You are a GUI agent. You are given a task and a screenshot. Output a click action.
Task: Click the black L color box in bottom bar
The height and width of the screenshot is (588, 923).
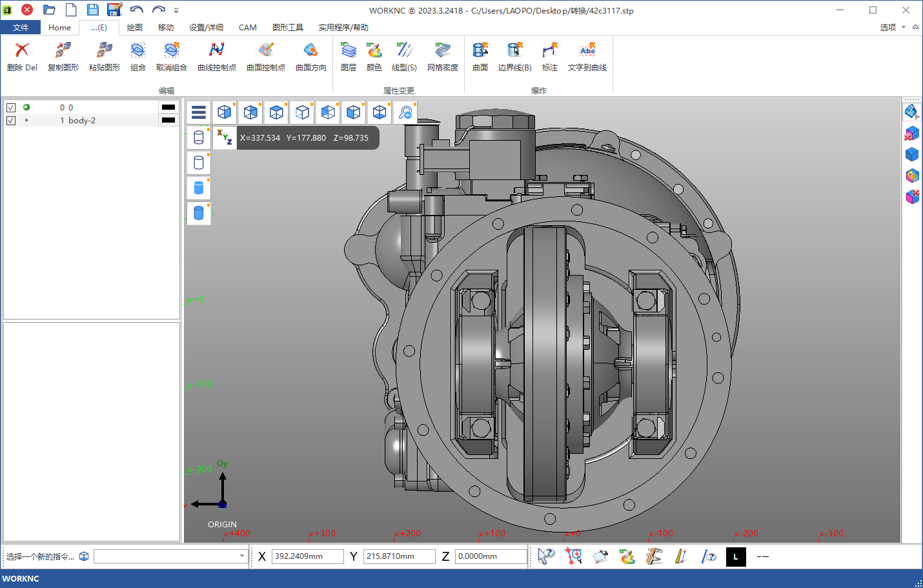point(736,556)
